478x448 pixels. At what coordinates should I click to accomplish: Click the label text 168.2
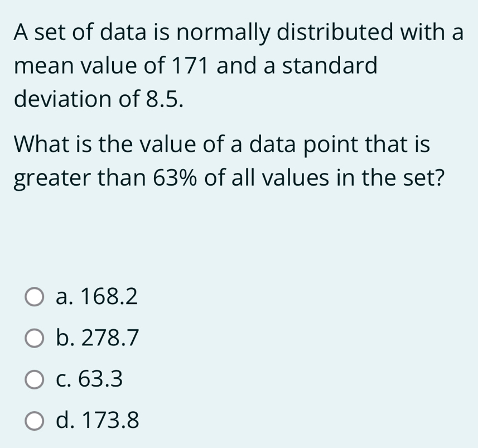pos(109,297)
